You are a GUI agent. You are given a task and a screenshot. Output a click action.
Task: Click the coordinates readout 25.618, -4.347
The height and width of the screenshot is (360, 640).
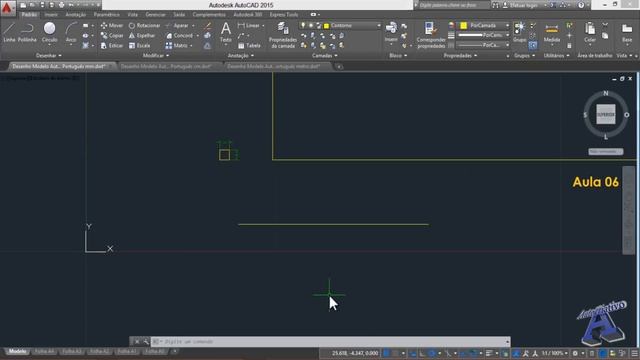[x=355, y=353]
